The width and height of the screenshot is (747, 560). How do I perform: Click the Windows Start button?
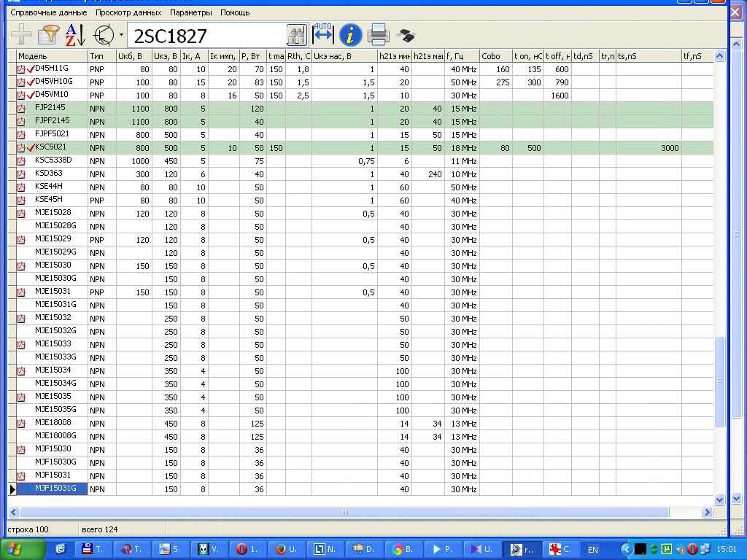click(23, 549)
